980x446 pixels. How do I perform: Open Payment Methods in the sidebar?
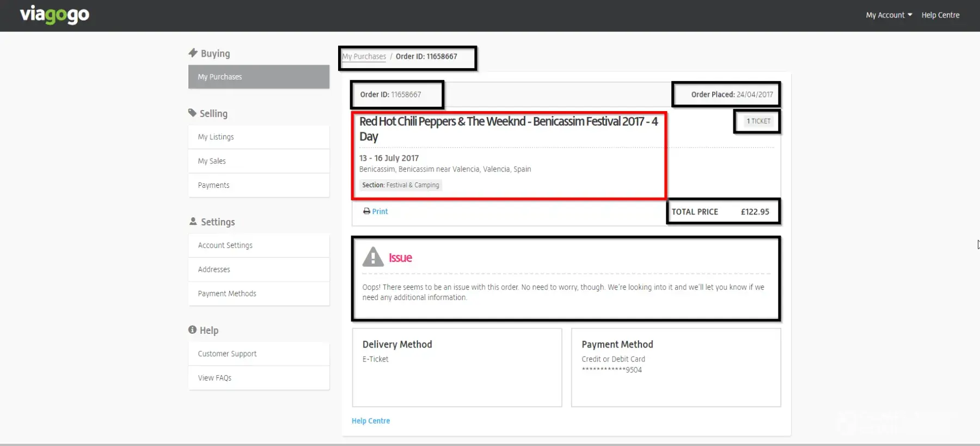pos(259,294)
